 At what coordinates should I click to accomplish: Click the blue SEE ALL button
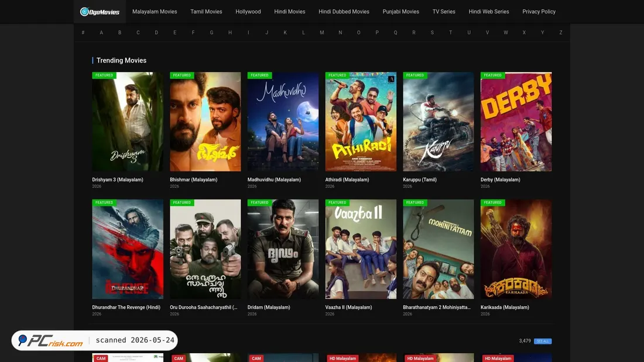click(x=543, y=341)
